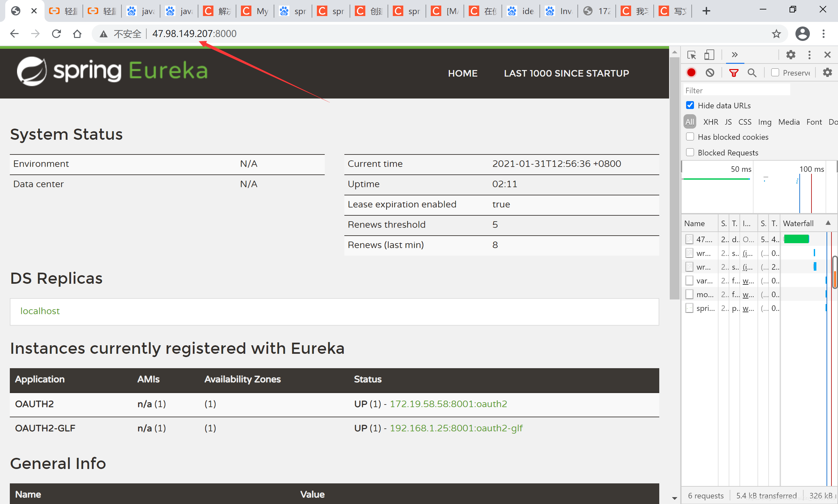The width and height of the screenshot is (838, 504).
Task: Clear the network log
Action: [x=710, y=73]
